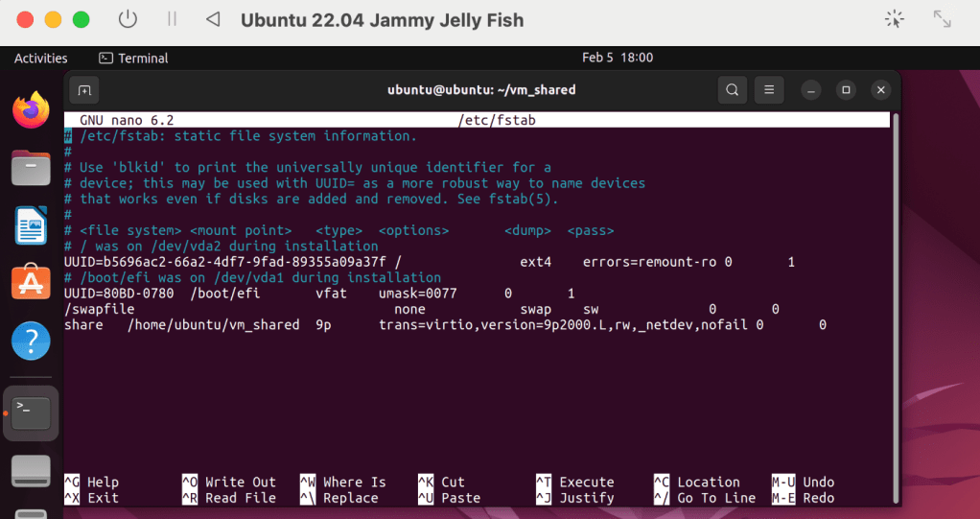Maximize the terminal window
This screenshot has height=519, width=980.
point(846,90)
